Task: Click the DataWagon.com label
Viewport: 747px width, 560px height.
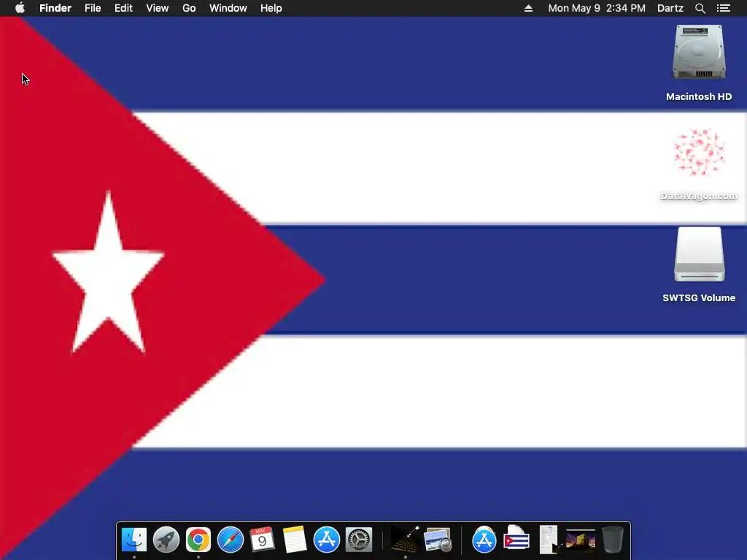Action: point(699,196)
